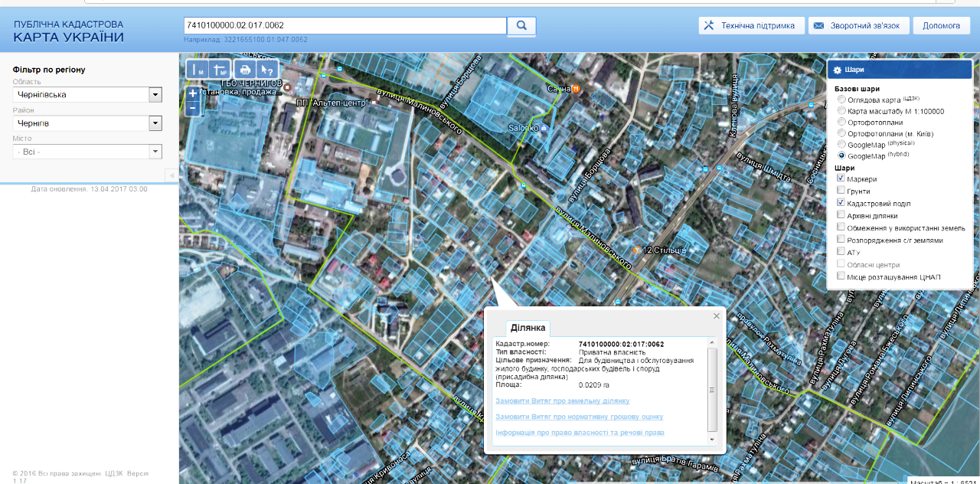Click the 12 Стільців marker
This screenshot has height=484, width=980.
[635, 250]
